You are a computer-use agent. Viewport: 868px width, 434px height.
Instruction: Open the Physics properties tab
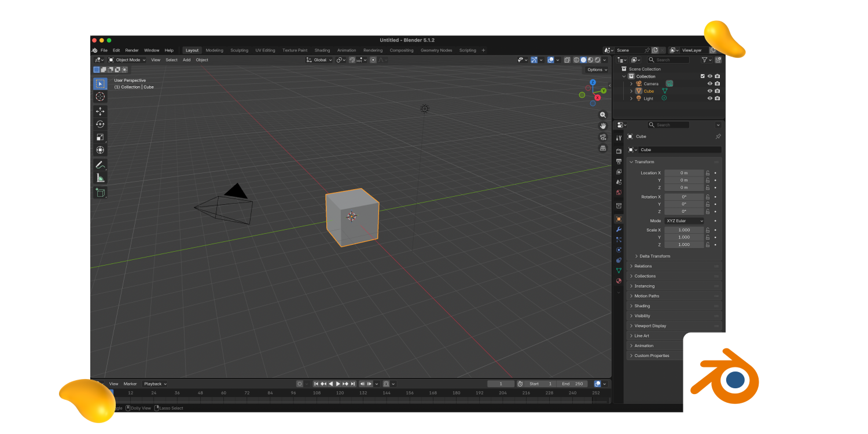pos(619,250)
